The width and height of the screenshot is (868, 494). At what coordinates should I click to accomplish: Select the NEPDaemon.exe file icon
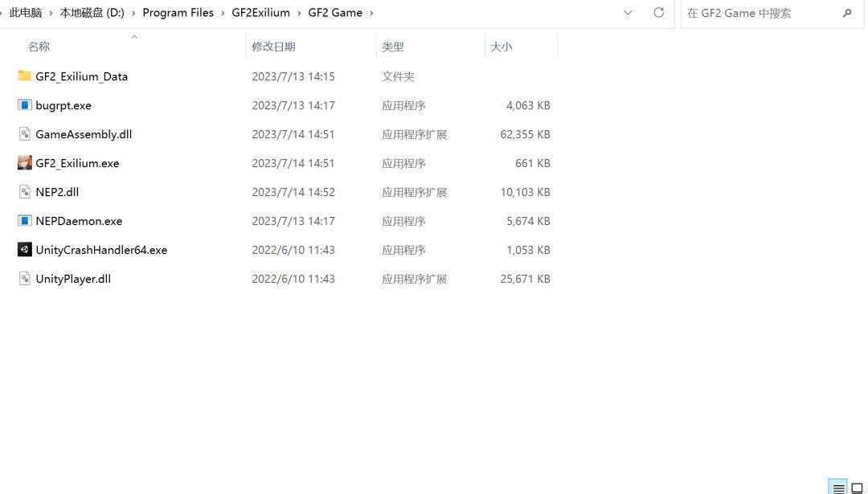coord(24,221)
